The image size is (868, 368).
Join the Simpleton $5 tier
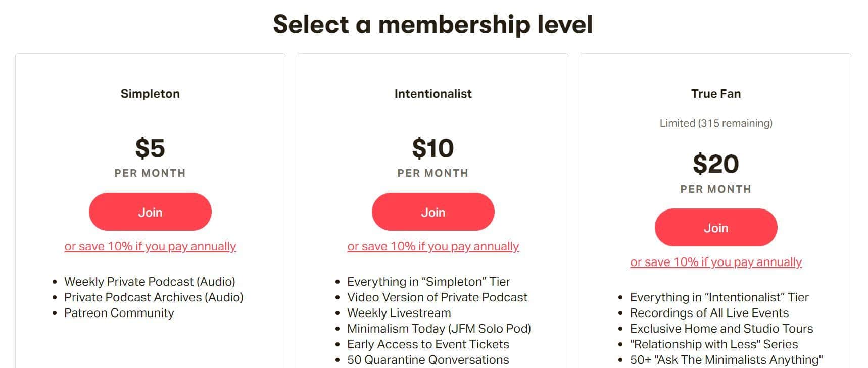point(150,212)
